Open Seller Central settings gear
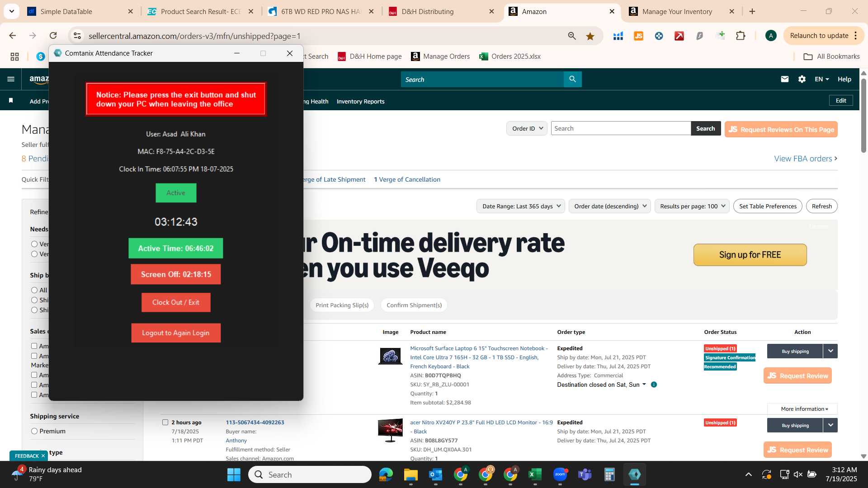868x488 pixels. tap(802, 79)
